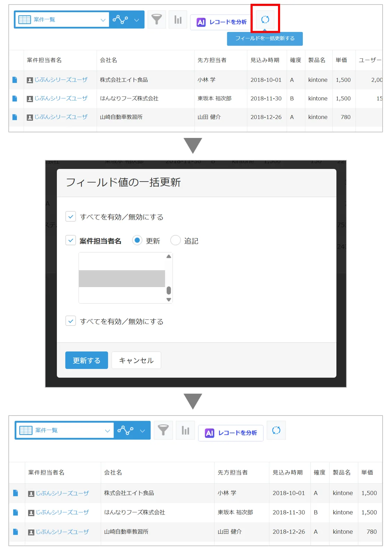Click the 更新する button
The width and height of the screenshot is (392, 558).
point(87,360)
